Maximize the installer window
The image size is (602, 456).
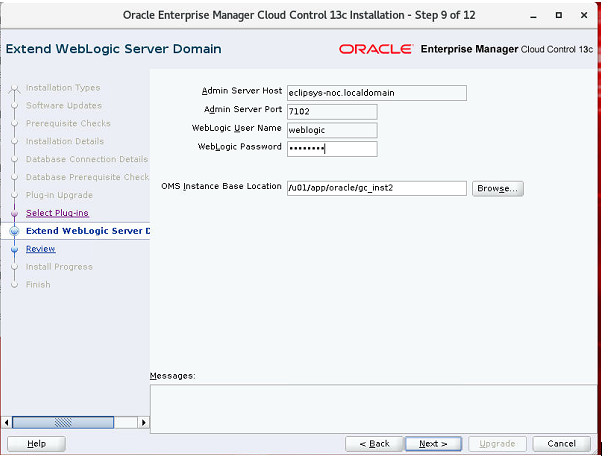coord(558,16)
